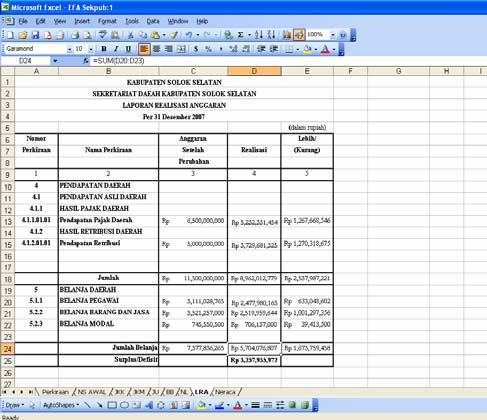Screen dimensions: 487x420
Task: Open the Data menu
Action: (x=153, y=21)
